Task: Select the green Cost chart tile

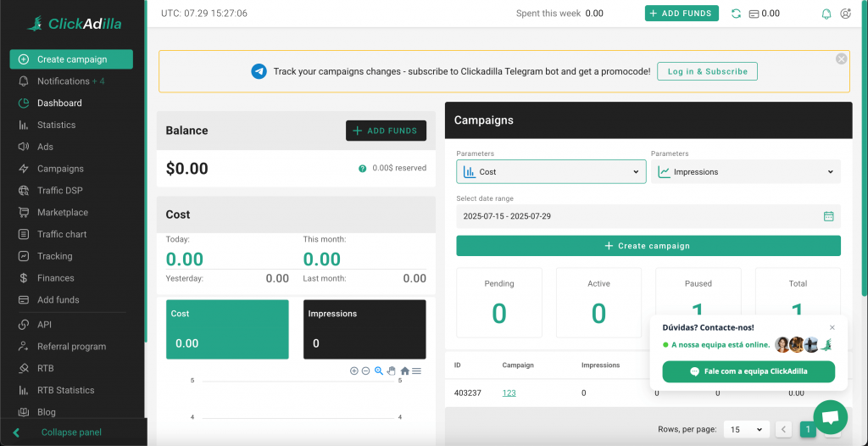Action: (x=227, y=329)
